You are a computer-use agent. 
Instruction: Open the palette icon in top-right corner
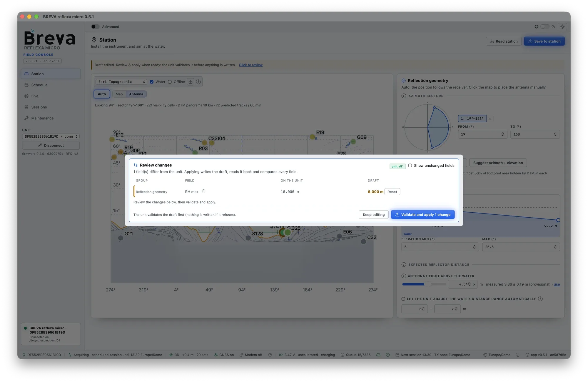click(x=562, y=26)
